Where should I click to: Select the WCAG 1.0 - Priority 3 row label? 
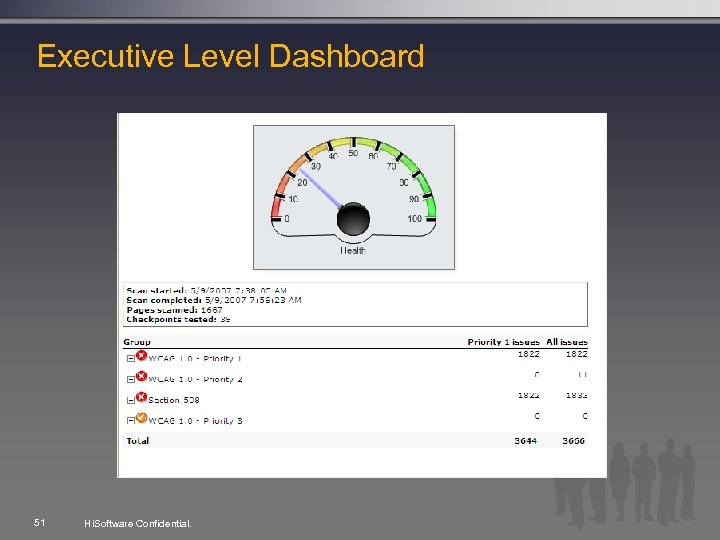[x=195, y=421]
